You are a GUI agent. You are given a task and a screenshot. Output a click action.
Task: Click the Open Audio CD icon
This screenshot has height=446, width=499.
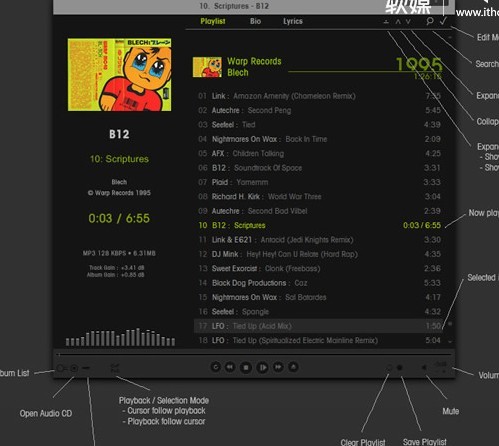pyautogui.click(x=74, y=368)
